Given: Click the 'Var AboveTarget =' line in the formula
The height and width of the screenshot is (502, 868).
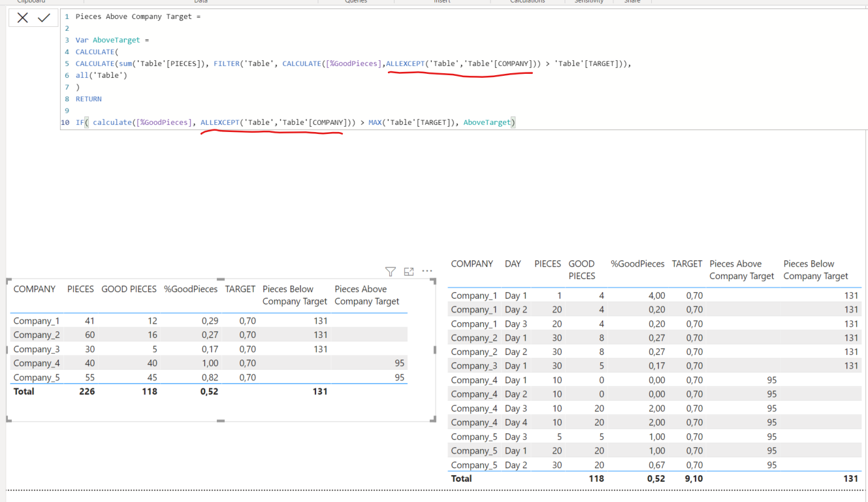Looking at the screenshot, I should 112,40.
